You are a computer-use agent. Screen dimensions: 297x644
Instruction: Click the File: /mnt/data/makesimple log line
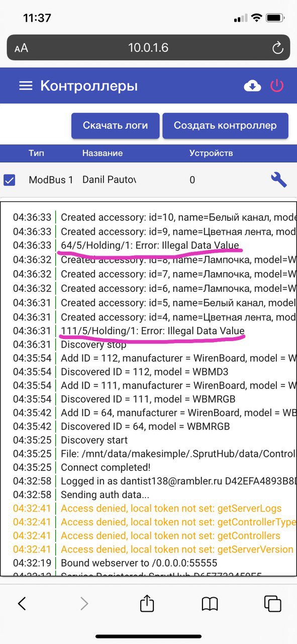point(178,454)
